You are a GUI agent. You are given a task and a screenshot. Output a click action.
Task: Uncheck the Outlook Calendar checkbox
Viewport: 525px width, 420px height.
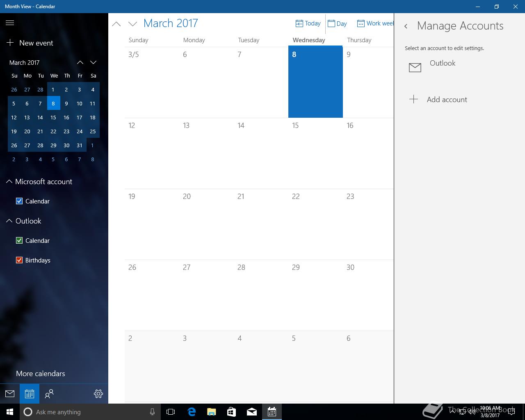pyautogui.click(x=19, y=240)
